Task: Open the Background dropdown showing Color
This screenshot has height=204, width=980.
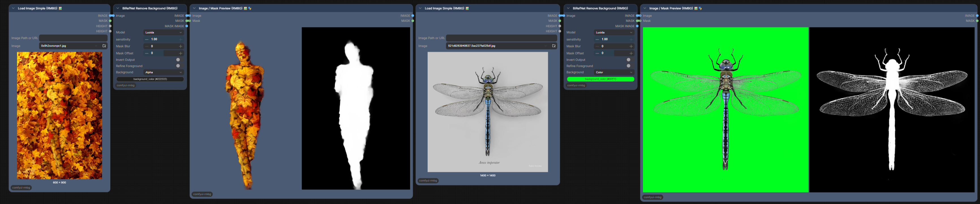Action: point(614,72)
